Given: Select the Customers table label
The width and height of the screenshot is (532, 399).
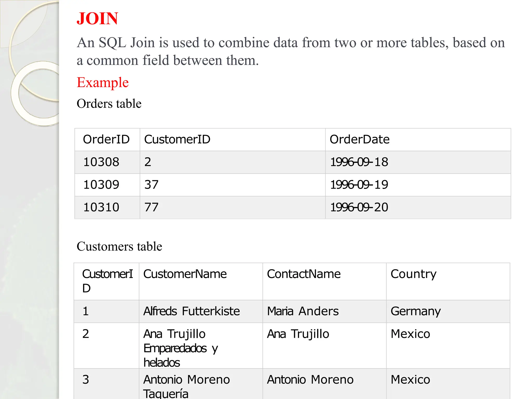Looking at the screenshot, I should [x=119, y=246].
